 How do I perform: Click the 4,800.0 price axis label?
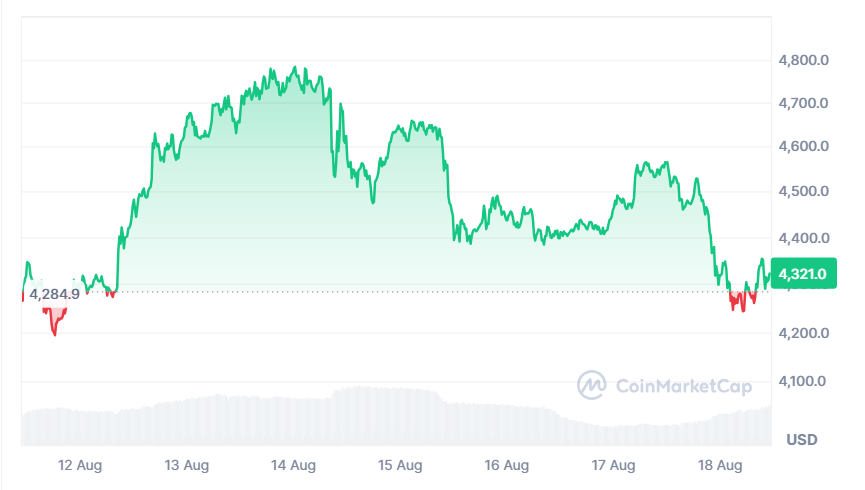tap(804, 60)
